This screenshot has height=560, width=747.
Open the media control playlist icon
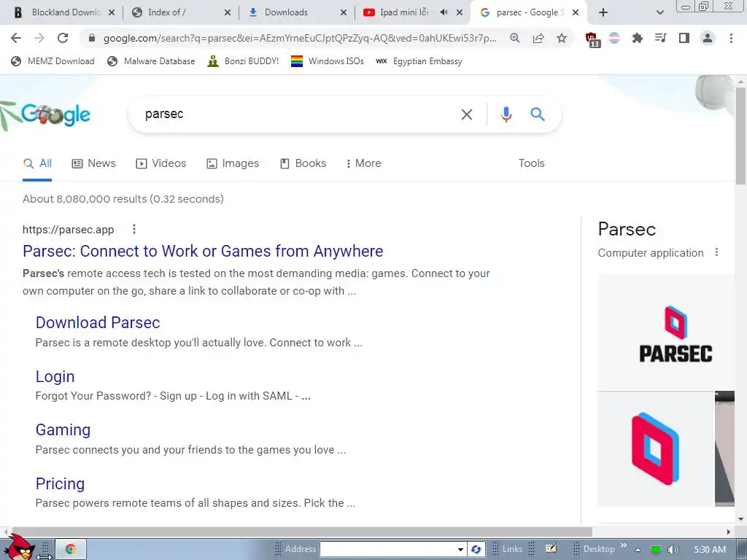pyautogui.click(x=660, y=38)
